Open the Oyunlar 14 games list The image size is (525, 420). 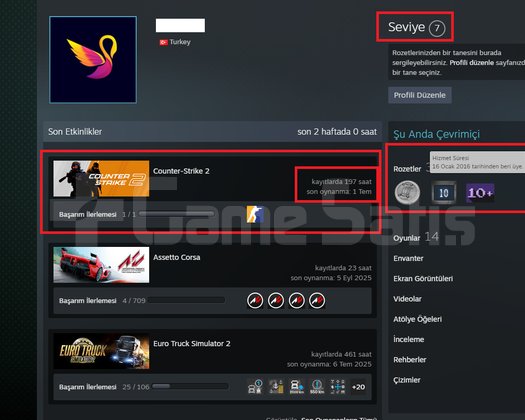click(416, 237)
